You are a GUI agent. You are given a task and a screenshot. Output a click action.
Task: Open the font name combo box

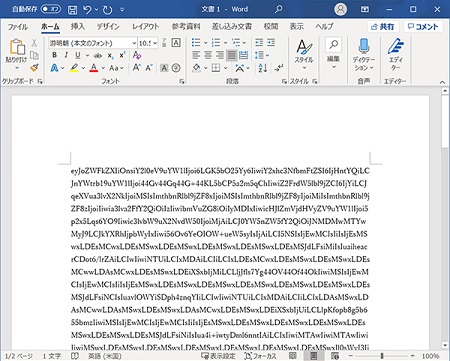(x=93, y=43)
